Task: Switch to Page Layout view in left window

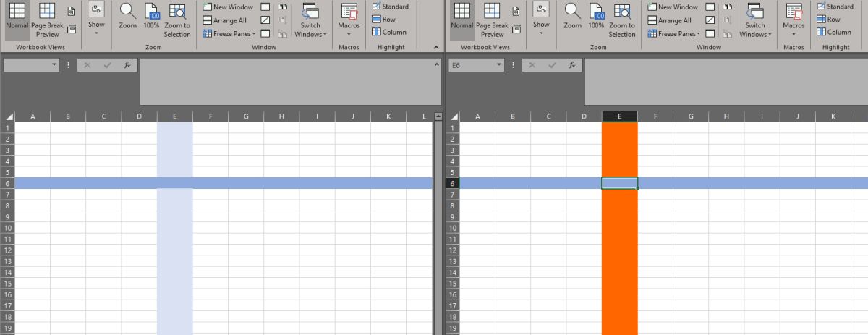Action: (71, 12)
